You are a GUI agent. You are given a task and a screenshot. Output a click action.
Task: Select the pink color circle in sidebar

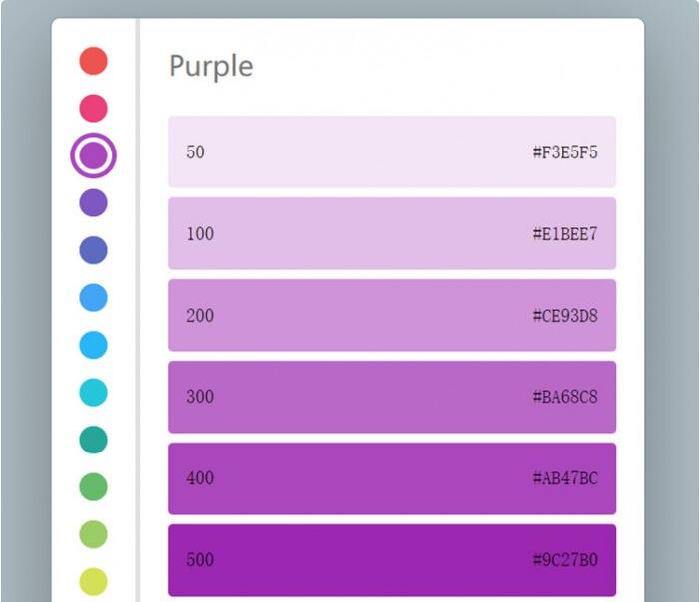pos(93,107)
